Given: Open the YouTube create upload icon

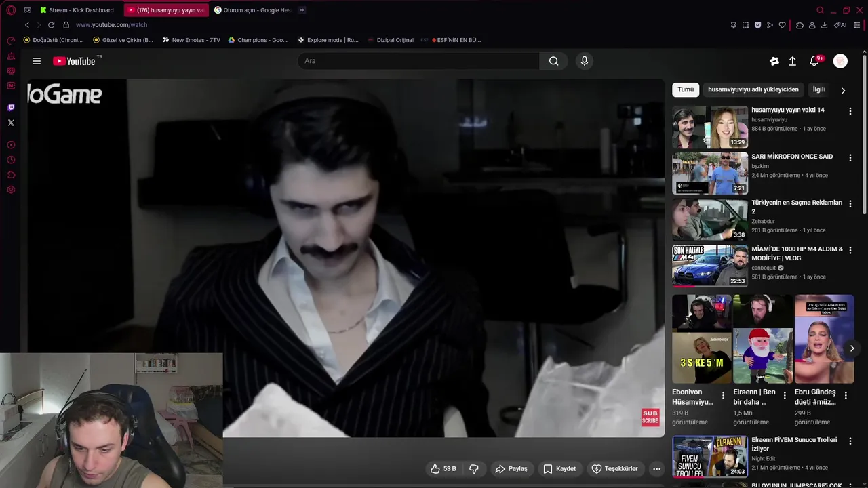Looking at the screenshot, I should [792, 61].
